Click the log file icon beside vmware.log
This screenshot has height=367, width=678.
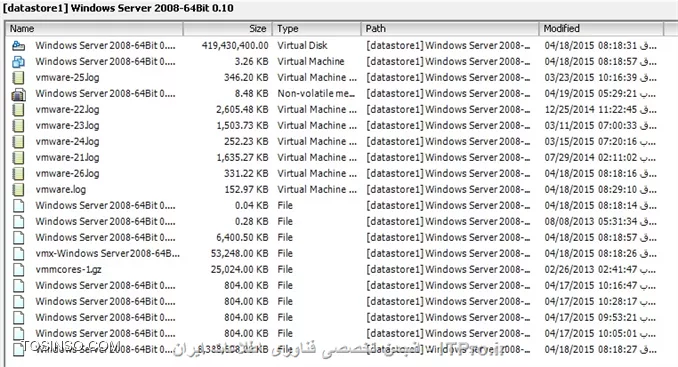tap(18, 189)
